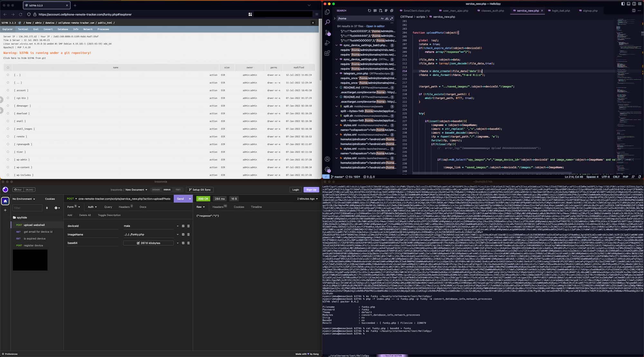Open browser extensions grid icon
644x357 pixels.
pyautogui.click(x=250, y=14)
